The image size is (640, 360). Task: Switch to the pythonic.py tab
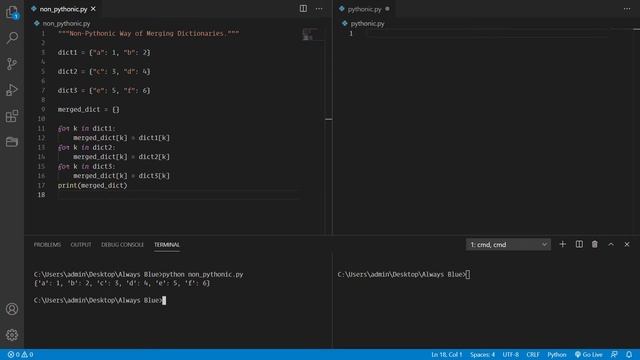[x=364, y=9]
